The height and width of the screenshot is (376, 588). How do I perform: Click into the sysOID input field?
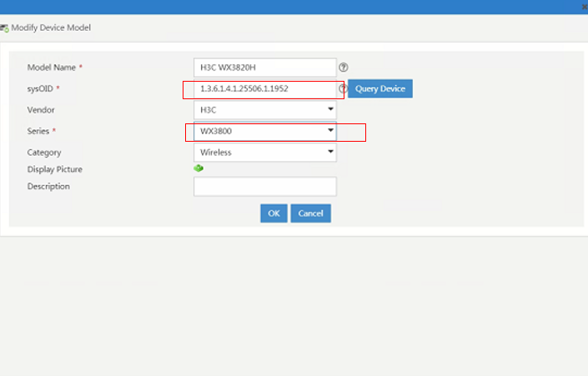click(x=265, y=89)
